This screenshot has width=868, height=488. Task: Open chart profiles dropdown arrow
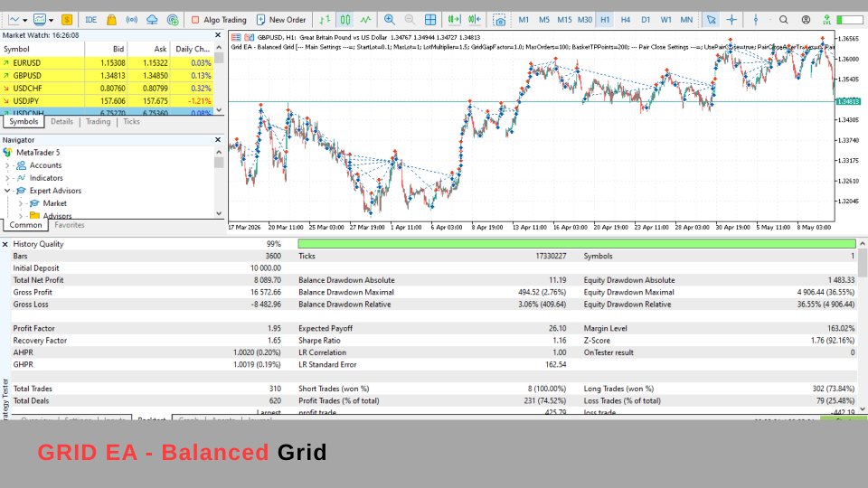pyautogui.click(x=51, y=21)
